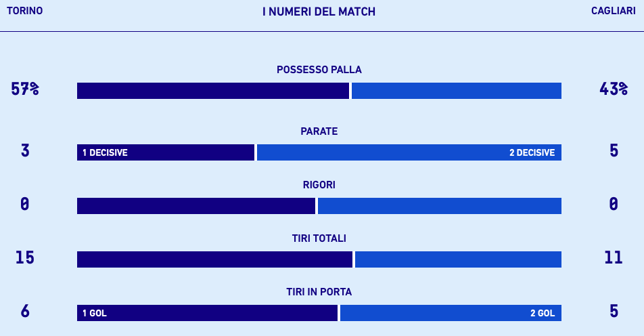This screenshot has width=644, height=336.
Task: Click the TORINO team name header
Action: coord(24,11)
